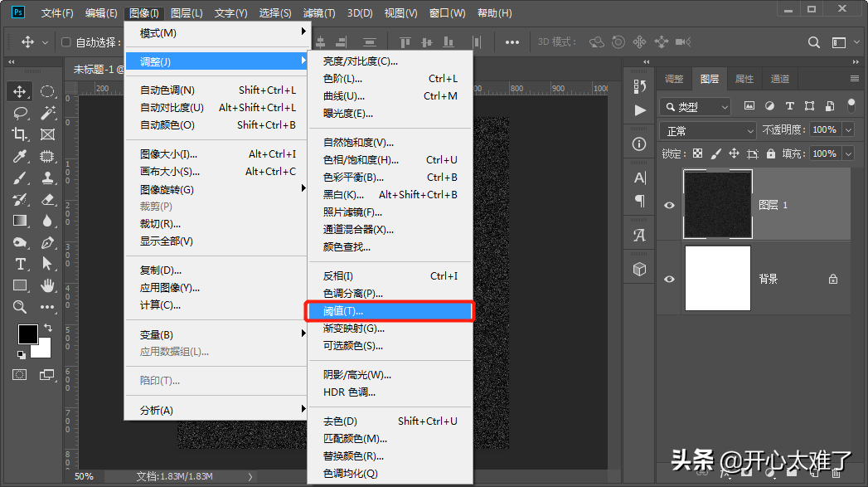Open the Info panel icon
The width and height of the screenshot is (868, 487).
coord(639,144)
